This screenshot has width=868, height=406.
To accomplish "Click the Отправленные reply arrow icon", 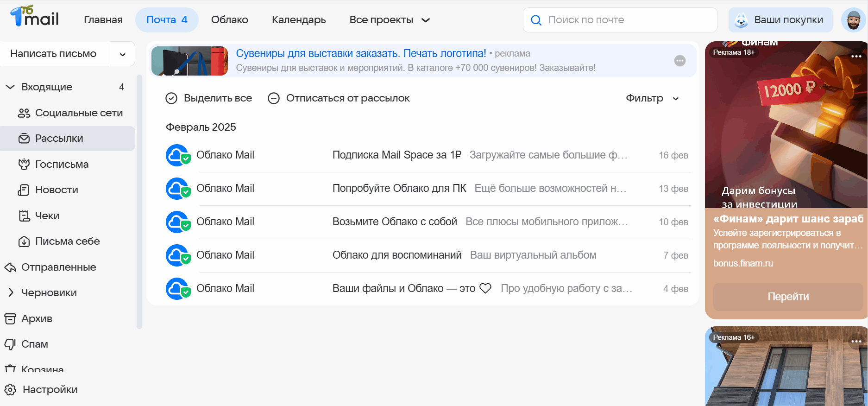I will (x=10, y=267).
